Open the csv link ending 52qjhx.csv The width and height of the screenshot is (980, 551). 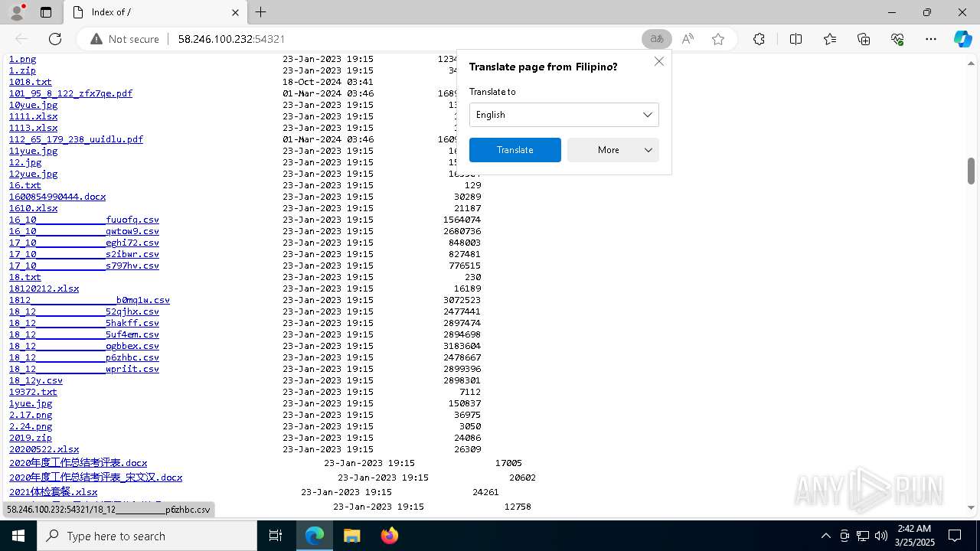(x=84, y=311)
